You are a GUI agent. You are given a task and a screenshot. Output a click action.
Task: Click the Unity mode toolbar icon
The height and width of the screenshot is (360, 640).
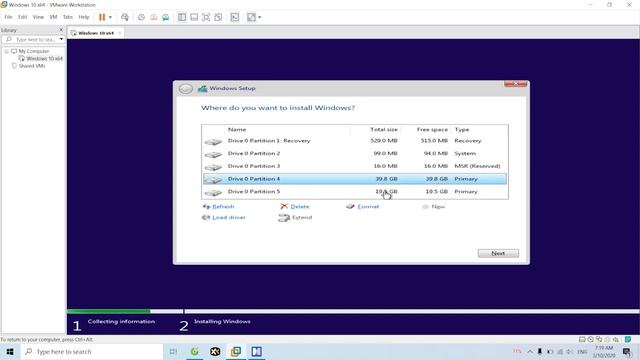coord(218,17)
